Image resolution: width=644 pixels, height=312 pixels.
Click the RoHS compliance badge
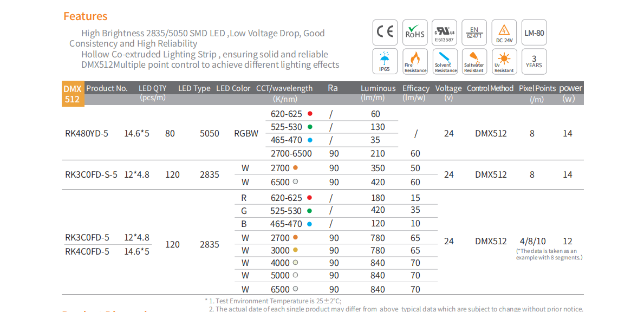click(x=415, y=32)
